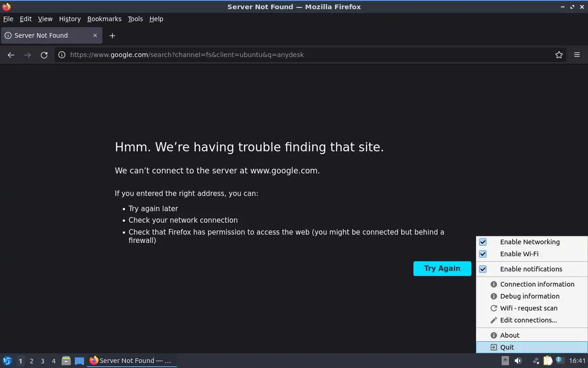
Task: Switch to workspace 4
Action: (53, 361)
